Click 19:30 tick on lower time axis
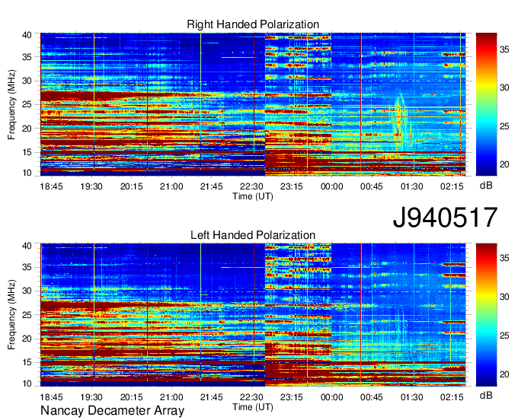This screenshot has width=518, height=420. coord(91,397)
